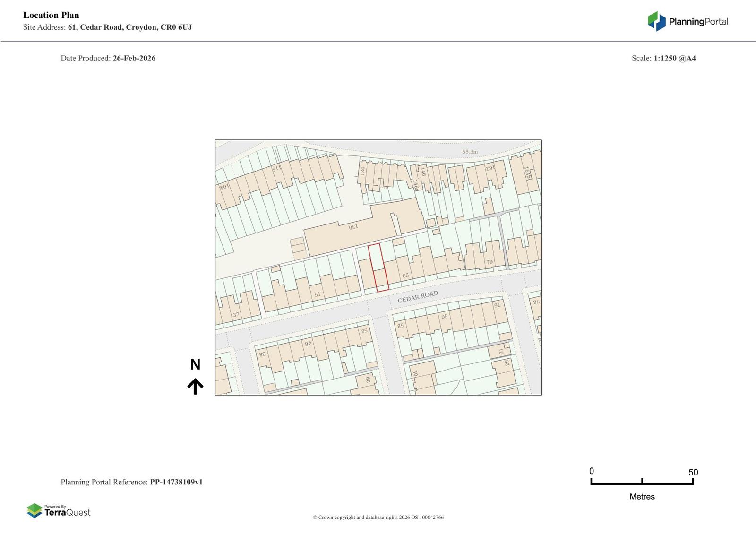The height and width of the screenshot is (535, 756).
Task: Click building number 130 on the map
Action: 353,227
